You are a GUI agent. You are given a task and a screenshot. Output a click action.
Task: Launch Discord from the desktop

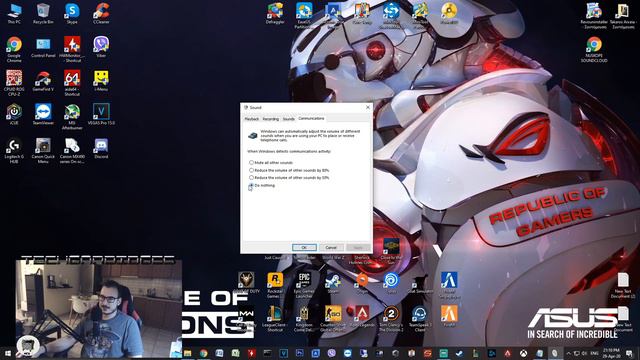[101, 148]
